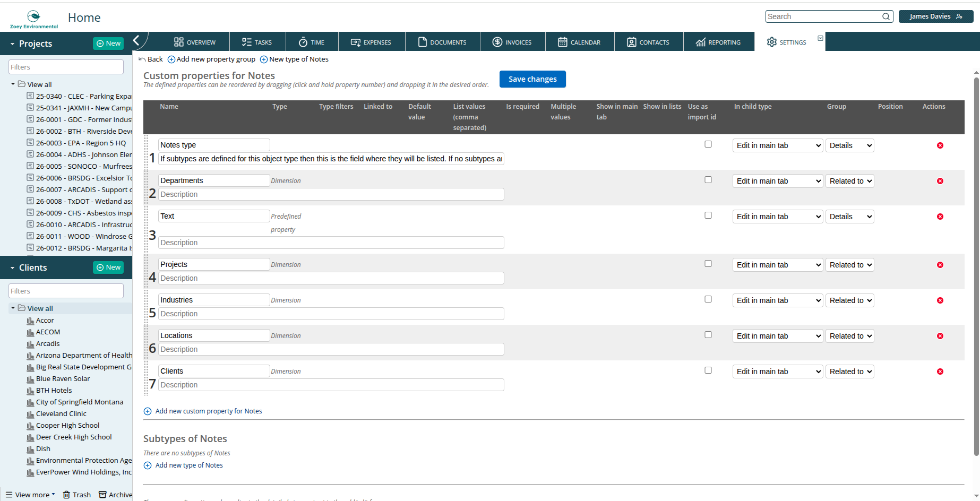Toggle Use as import id for Notes type
This screenshot has height=501, width=980.
708,144
